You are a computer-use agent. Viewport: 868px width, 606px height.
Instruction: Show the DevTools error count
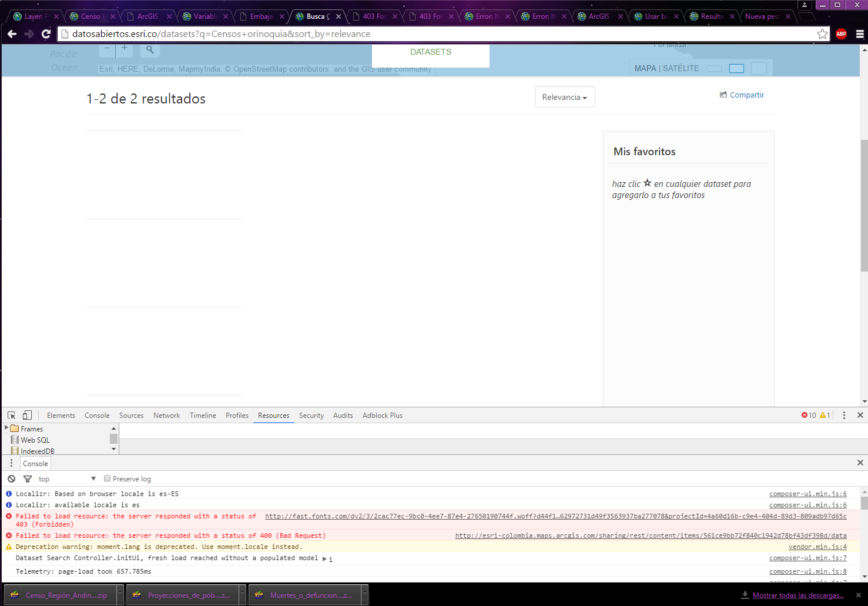pos(809,415)
